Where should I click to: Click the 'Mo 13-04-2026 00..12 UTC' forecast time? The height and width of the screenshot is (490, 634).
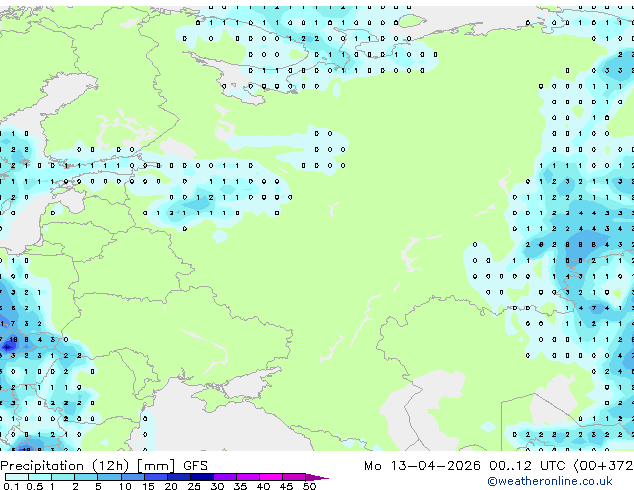465,466
